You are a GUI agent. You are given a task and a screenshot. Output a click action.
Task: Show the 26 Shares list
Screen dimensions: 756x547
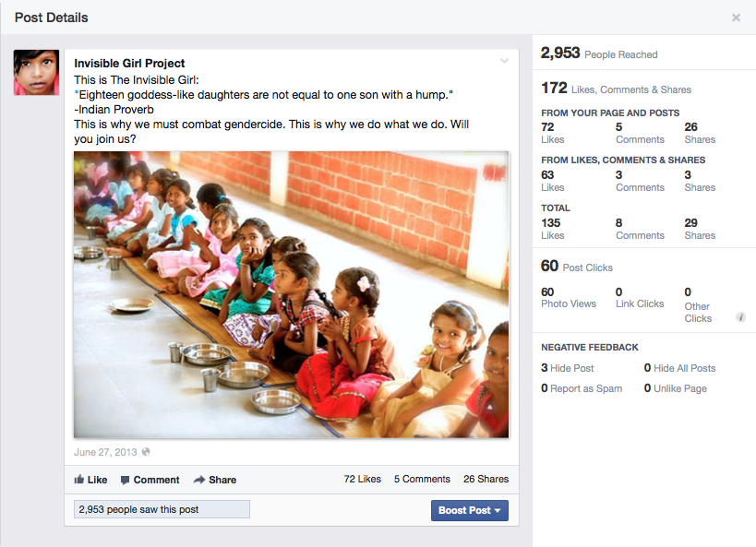tap(486, 480)
